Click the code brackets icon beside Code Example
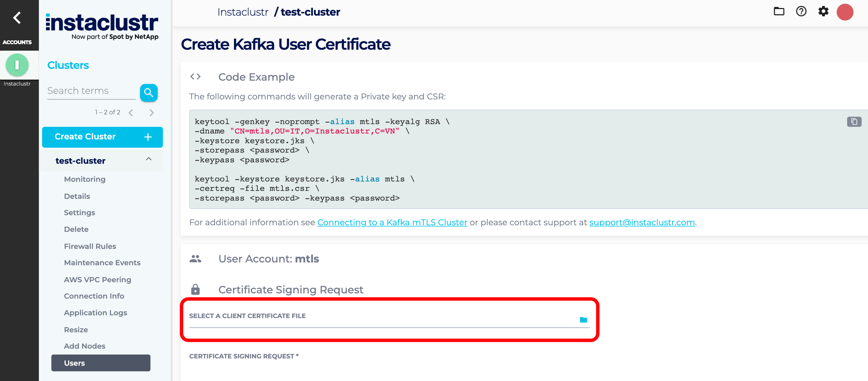 [196, 76]
